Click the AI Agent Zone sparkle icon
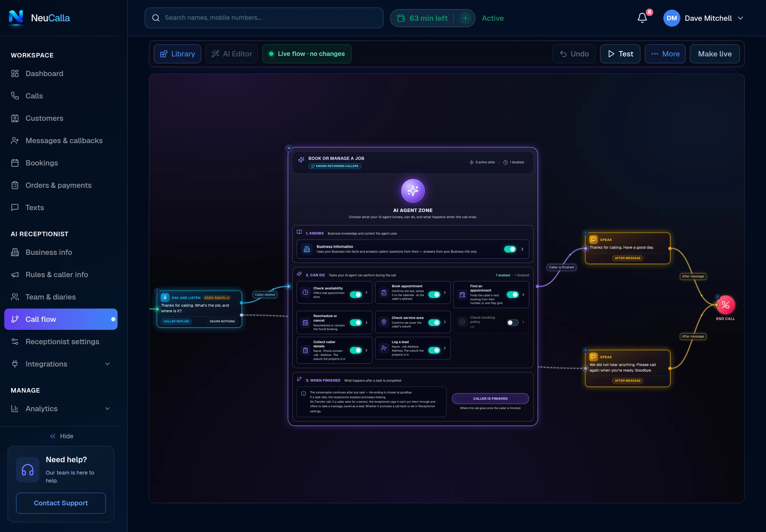This screenshot has width=766, height=532. click(413, 191)
